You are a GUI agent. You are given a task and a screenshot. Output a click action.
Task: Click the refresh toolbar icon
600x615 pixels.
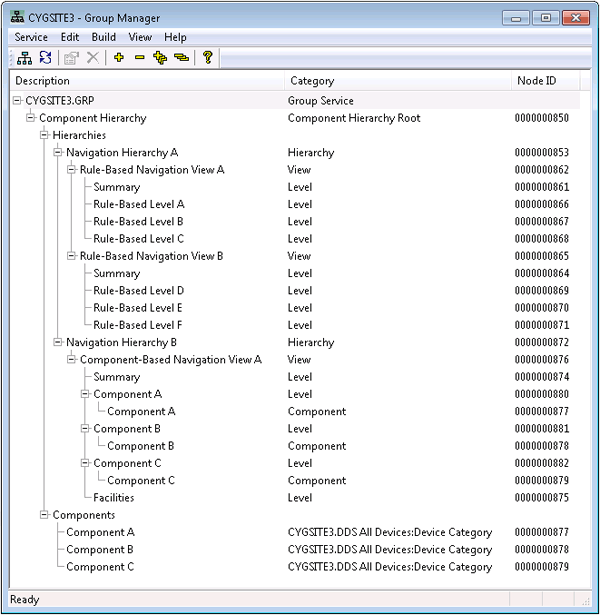[x=45, y=58]
